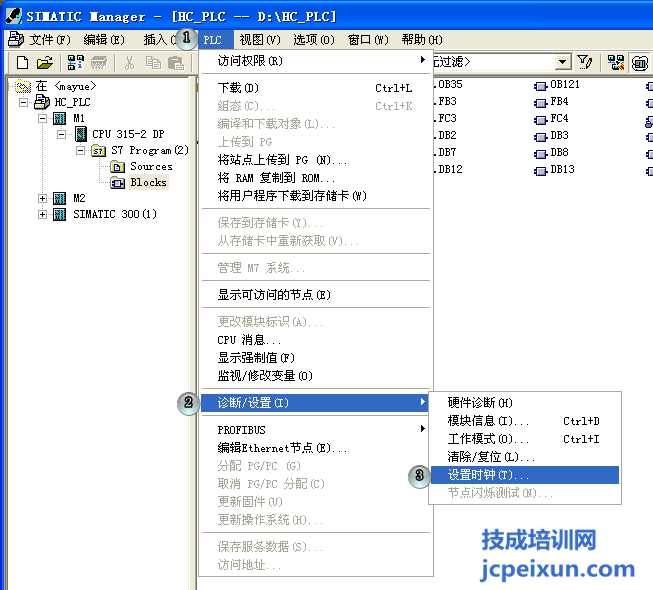Choose 将站点上传到 PG(N) menu entry
653x590 pixels.
316,160
